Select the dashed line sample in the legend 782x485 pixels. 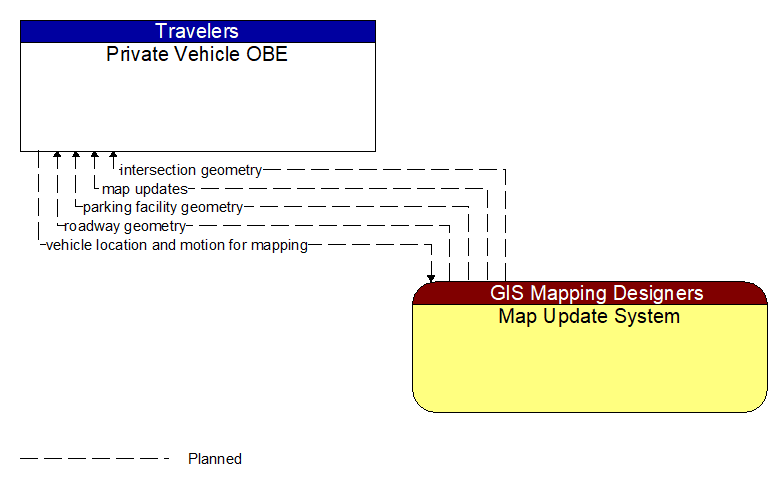click(95, 459)
